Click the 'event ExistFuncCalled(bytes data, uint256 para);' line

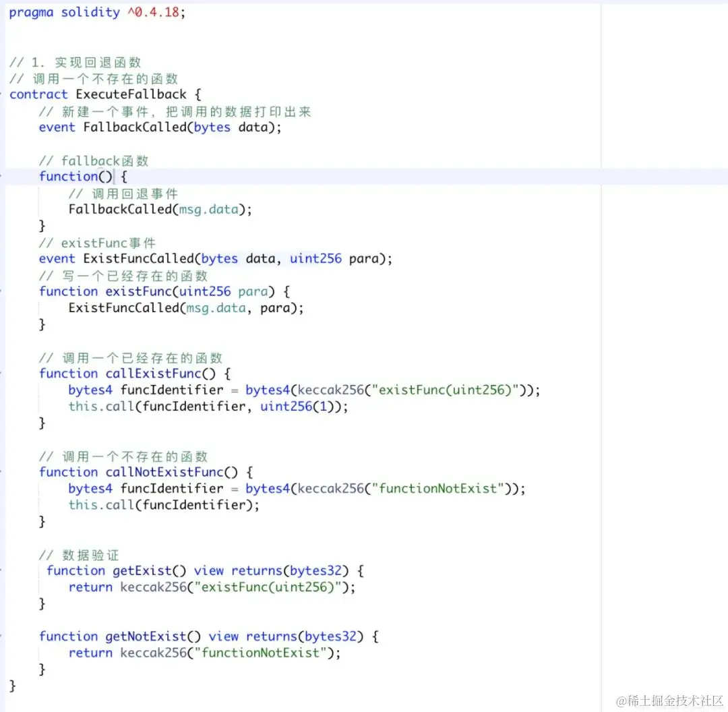216,259
